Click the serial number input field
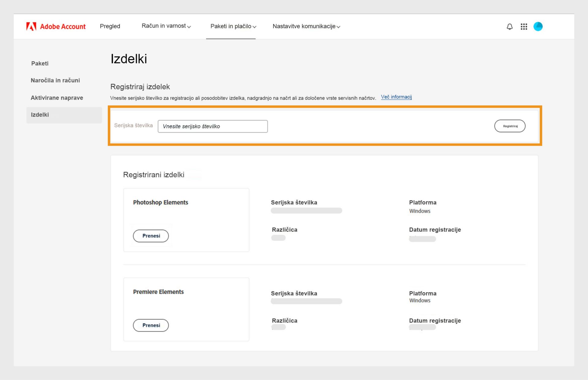 coord(213,126)
